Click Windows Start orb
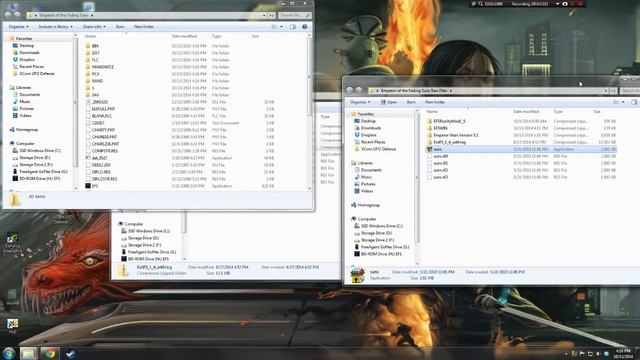Viewport: 640px width, 360px height. click(8, 353)
